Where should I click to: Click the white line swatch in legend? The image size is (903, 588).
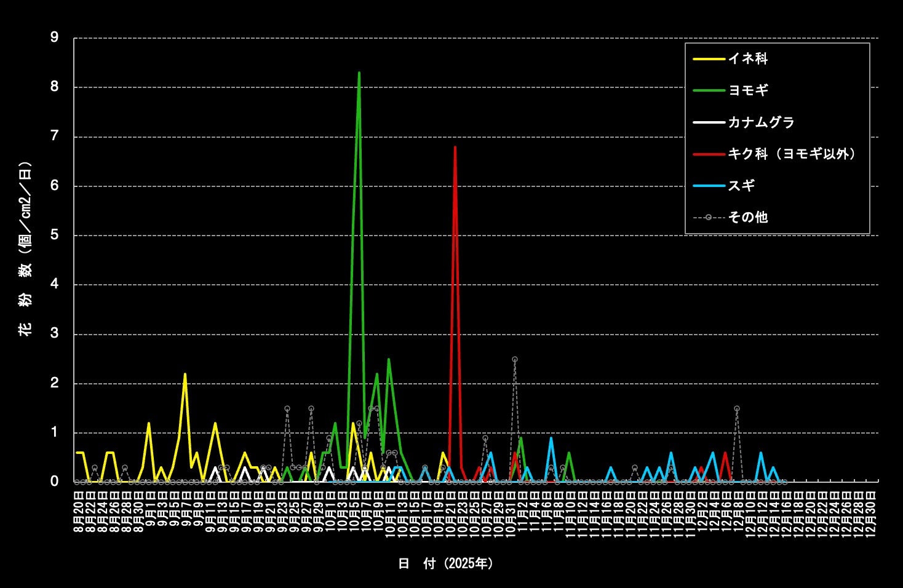coord(709,122)
